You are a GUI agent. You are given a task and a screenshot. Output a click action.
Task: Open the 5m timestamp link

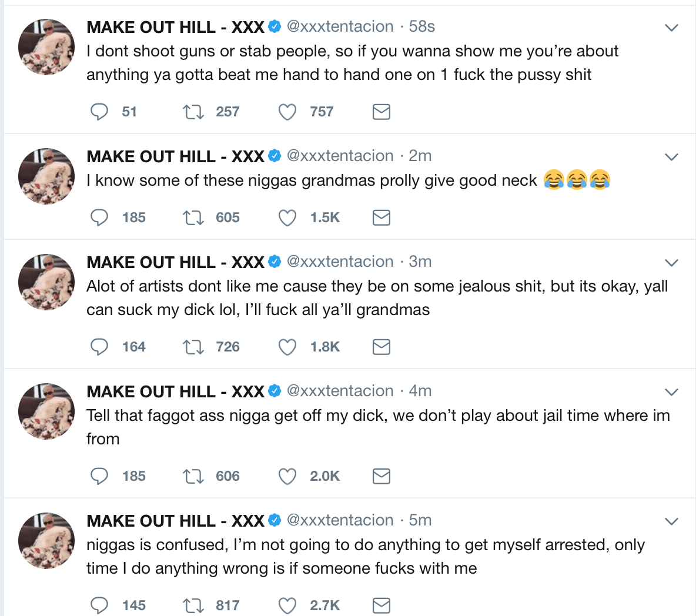[420, 521]
